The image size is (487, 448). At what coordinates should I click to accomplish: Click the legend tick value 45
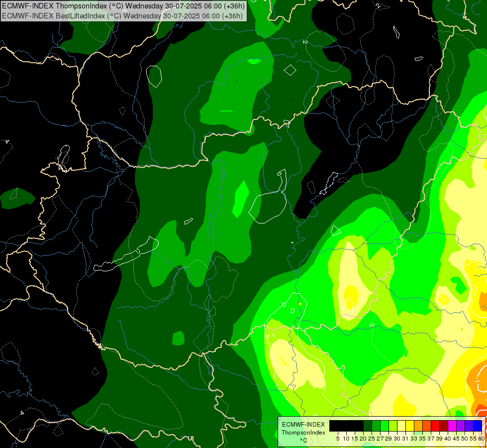coord(457,439)
